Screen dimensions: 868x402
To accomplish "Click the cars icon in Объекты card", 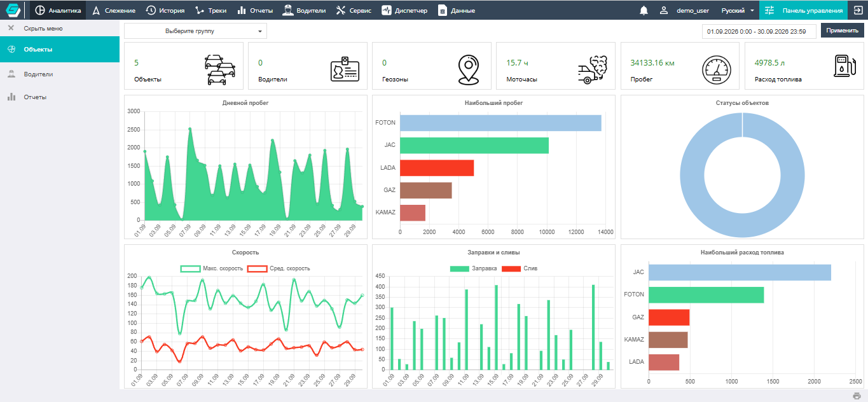I will [x=219, y=69].
